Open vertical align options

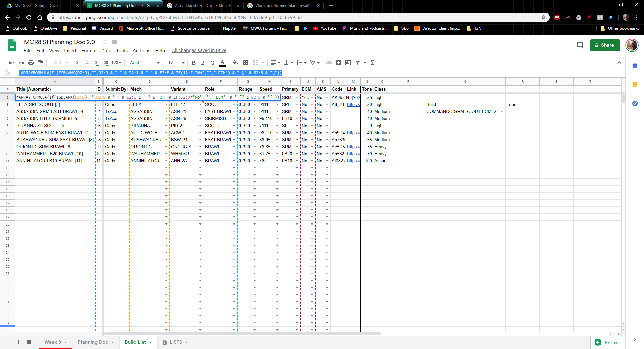coord(288,63)
